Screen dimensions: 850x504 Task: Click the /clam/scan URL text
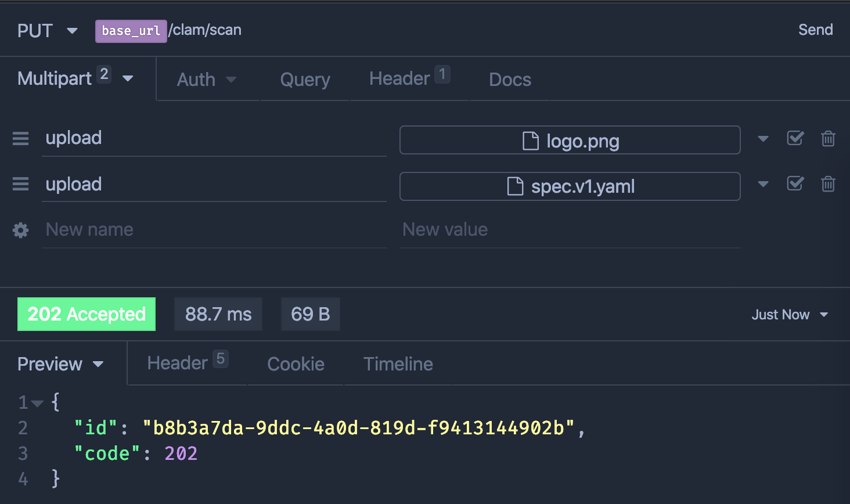[205, 30]
